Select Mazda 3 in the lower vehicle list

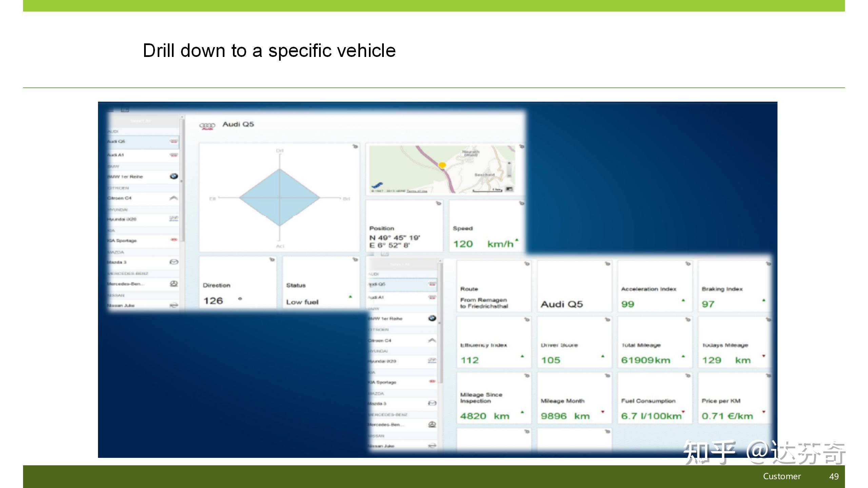click(403, 404)
